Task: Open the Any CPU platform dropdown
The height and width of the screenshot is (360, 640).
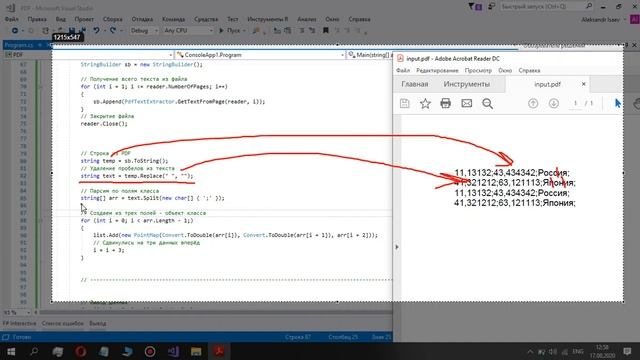Action: point(188,30)
